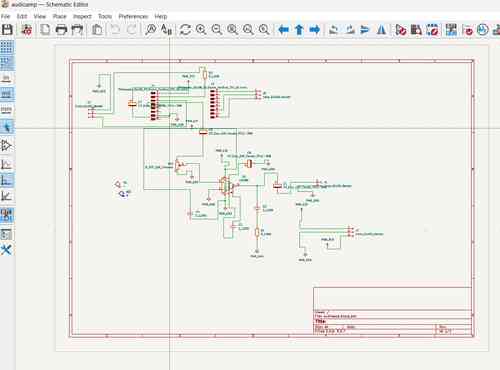
Task: Click the Paste clipboard icon
Action: click(x=97, y=30)
